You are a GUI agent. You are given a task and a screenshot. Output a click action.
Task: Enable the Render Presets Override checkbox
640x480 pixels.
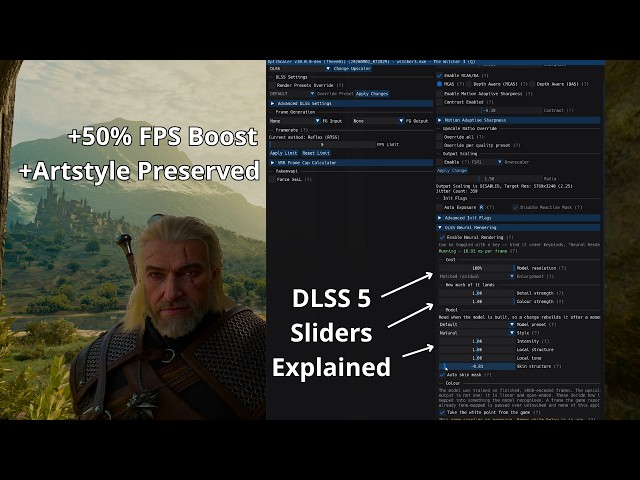[272, 85]
